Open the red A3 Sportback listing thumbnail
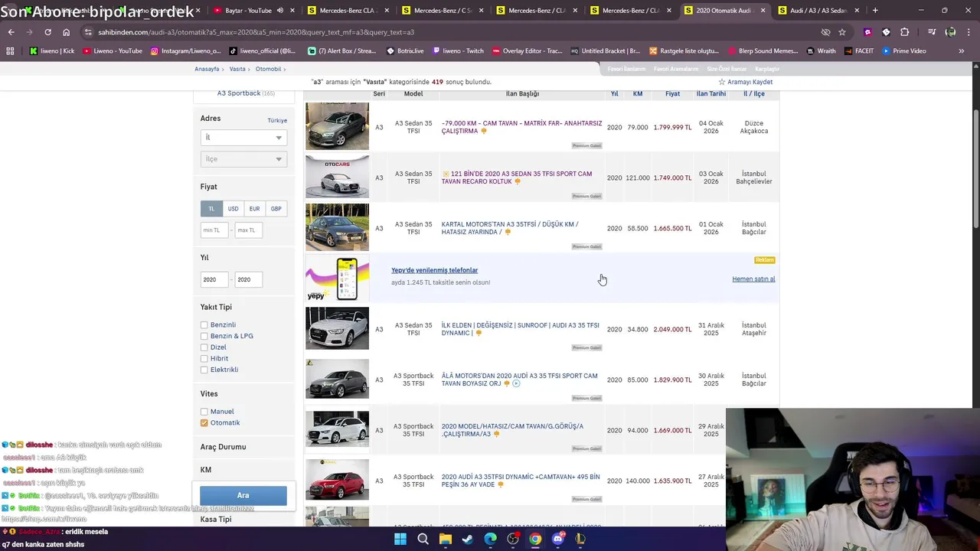Screen dimensions: 980x551 pos(337,480)
